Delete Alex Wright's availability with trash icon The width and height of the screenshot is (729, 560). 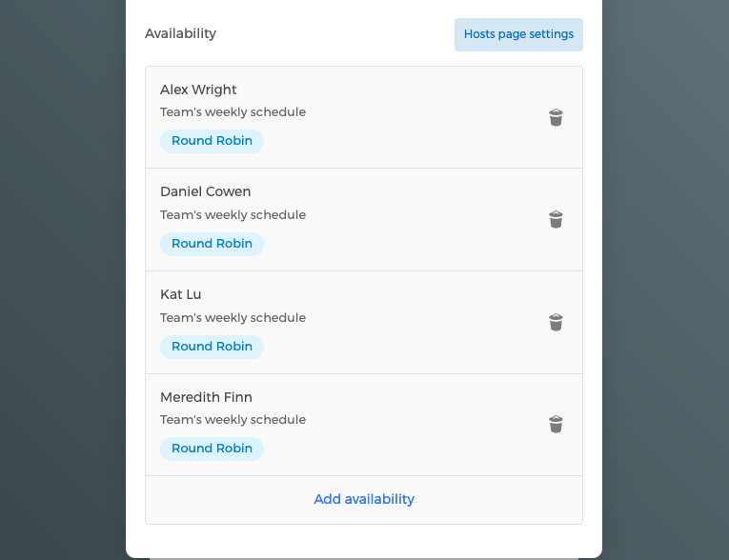point(557,117)
